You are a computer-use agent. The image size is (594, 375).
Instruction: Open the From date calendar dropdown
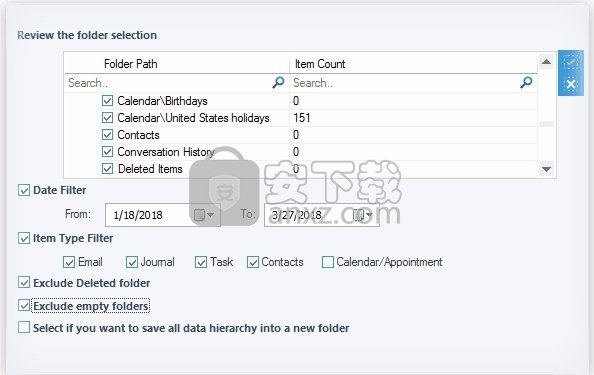pyautogui.click(x=204, y=215)
